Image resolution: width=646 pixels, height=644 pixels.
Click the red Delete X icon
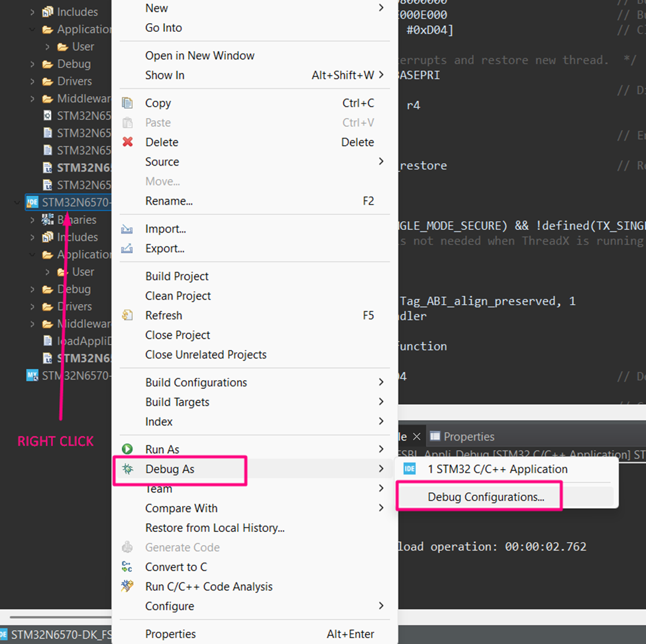point(128,142)
